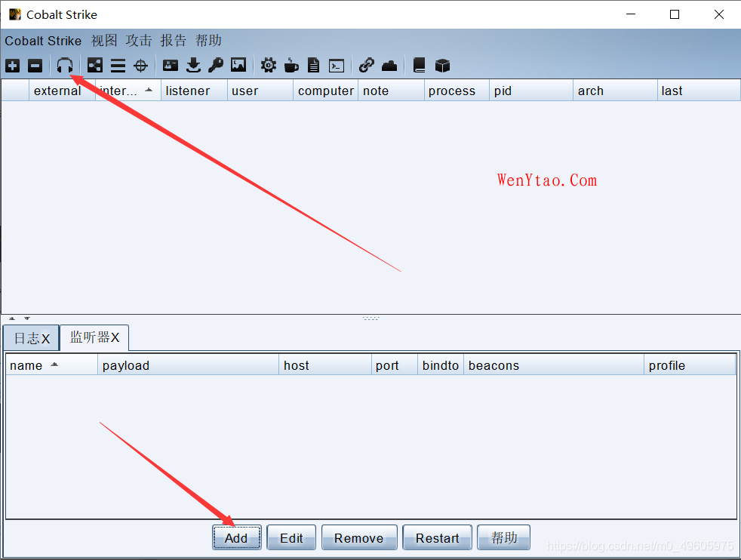
Task: Sort sessions by computer column
Action: click(326, 91)
